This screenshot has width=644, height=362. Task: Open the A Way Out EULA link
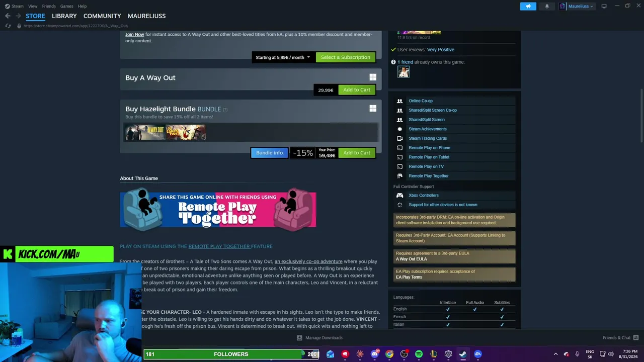point(411,259)
